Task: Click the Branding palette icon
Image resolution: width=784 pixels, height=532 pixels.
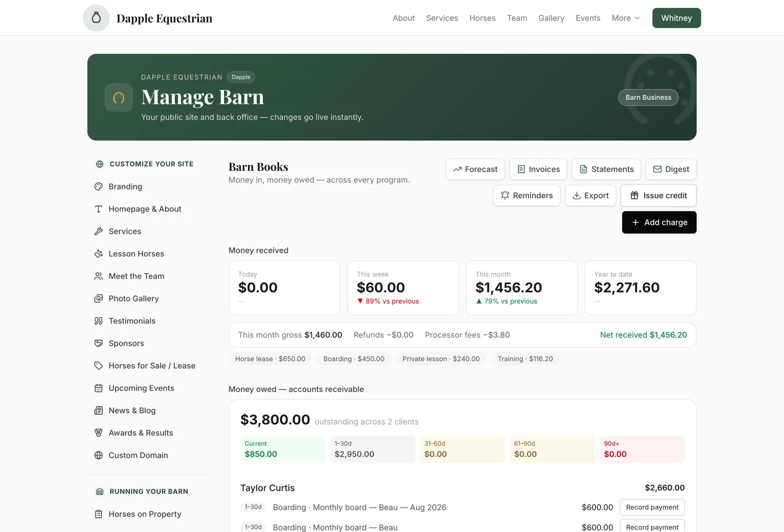Action: (x=98, y=187)
